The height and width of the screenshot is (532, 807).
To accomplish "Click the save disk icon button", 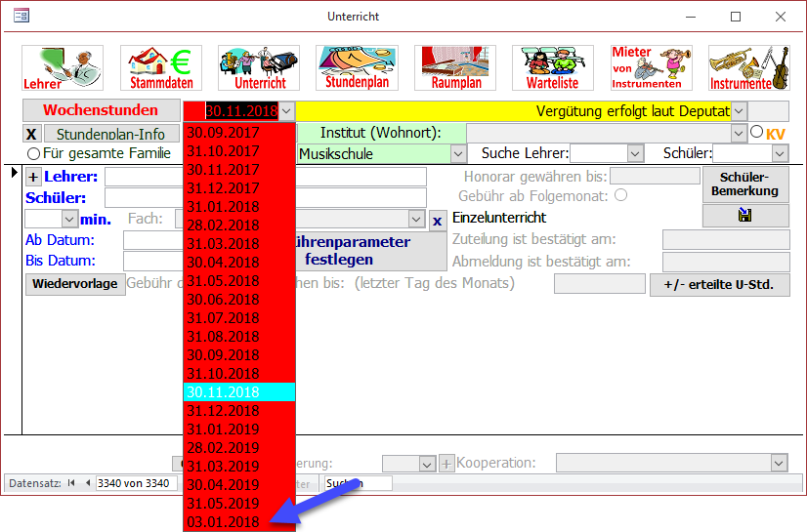I will point(745,217).
